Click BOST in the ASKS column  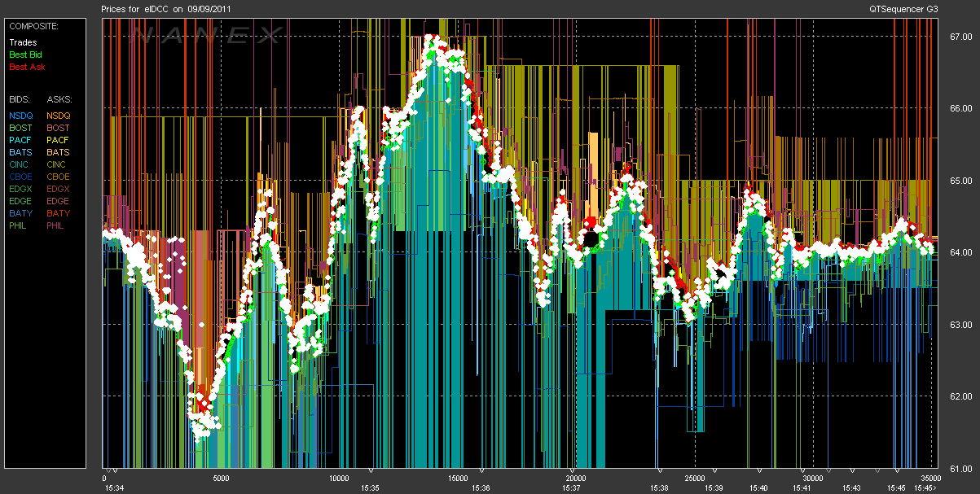click(x=59, y=128)
